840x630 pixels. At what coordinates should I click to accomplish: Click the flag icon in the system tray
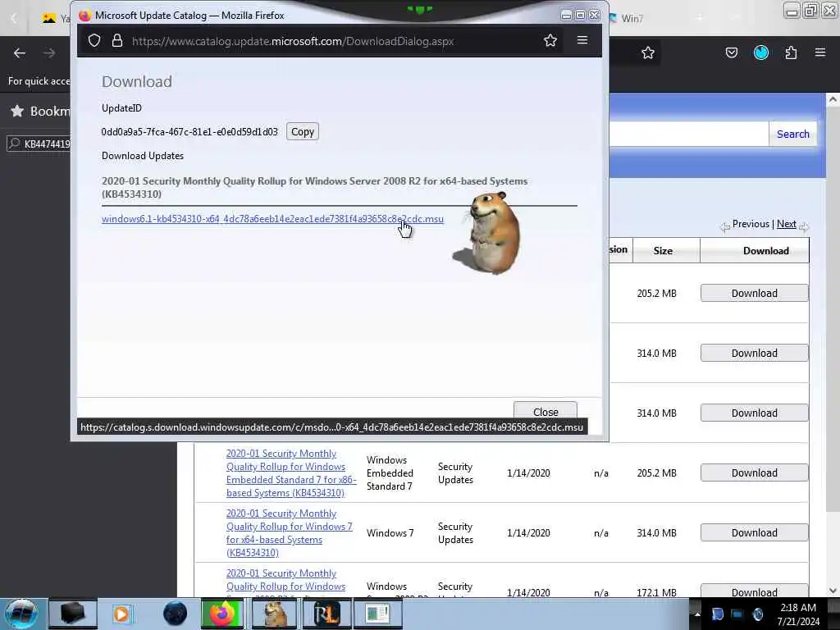717,614
